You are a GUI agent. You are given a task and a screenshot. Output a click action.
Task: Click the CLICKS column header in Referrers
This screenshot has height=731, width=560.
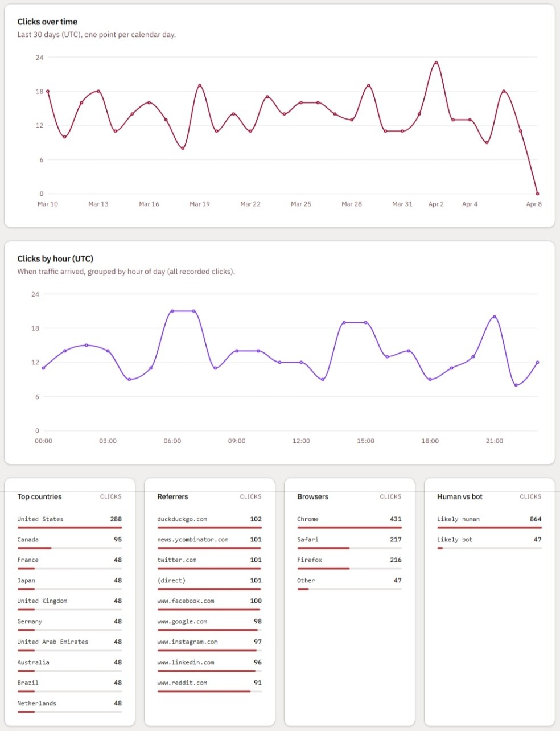pos(250,496)
